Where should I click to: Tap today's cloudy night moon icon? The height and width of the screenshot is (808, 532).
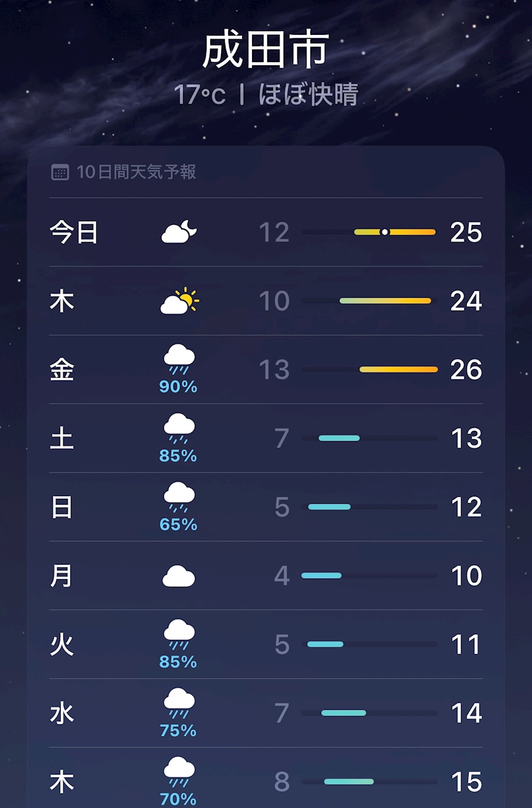(x=179, y=233)
